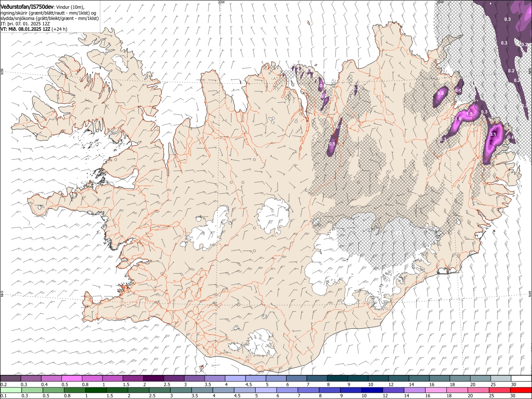The width and height of the screenshot is (532, 399).
Task: Select the light purple rain scale swatch labeled 14
Action: [414, 390]
